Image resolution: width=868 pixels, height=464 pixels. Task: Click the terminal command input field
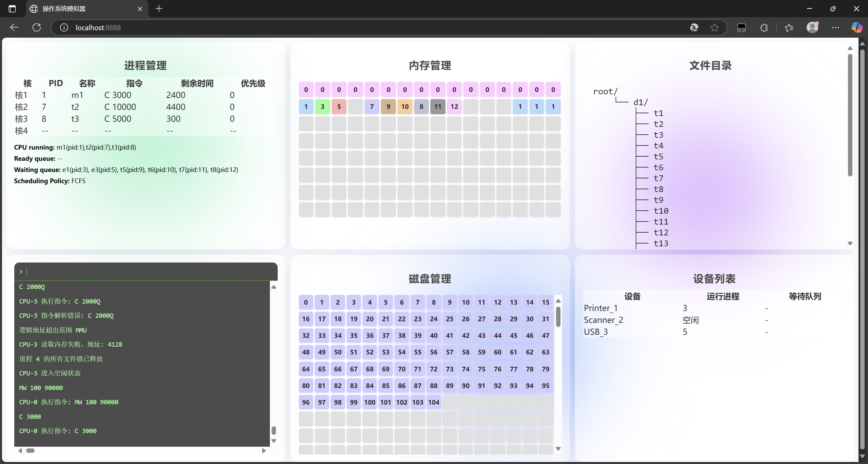tap(146, 272)
